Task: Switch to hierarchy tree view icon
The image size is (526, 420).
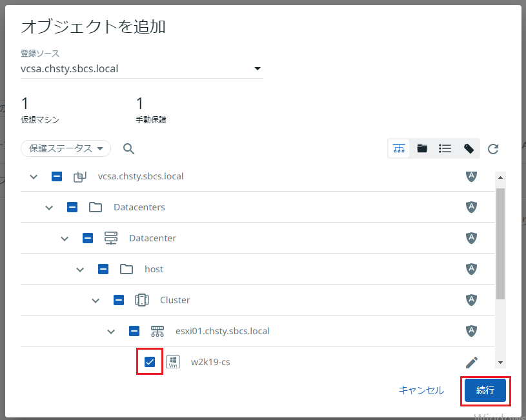Action: 399,148
